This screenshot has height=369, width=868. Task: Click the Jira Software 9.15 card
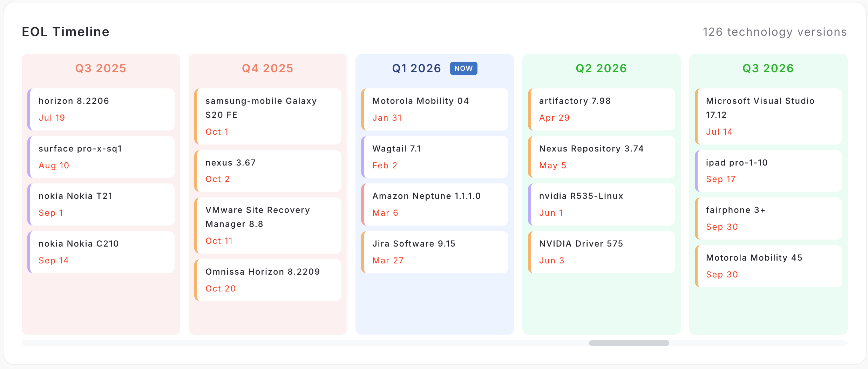[x=435, y=252]
